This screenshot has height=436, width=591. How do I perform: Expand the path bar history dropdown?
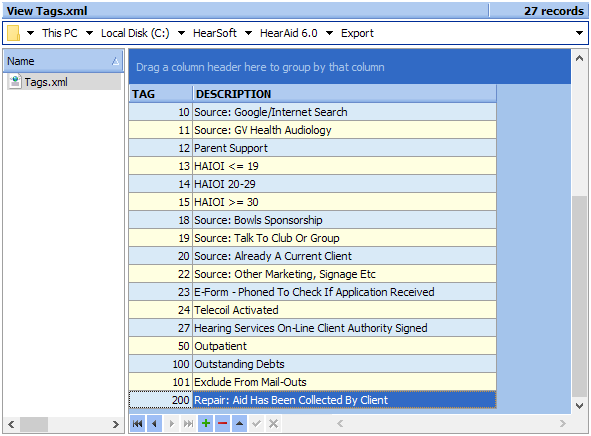580,33
